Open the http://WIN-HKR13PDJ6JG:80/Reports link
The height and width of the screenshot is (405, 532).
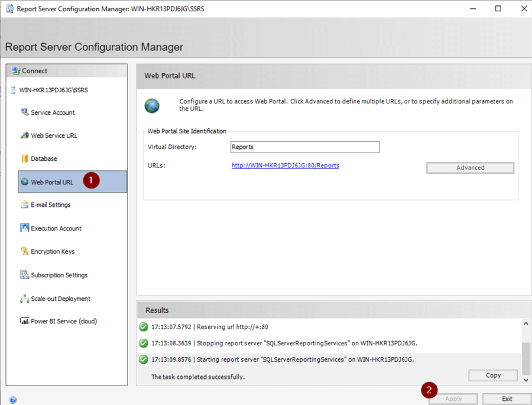[x=286, y=166]
